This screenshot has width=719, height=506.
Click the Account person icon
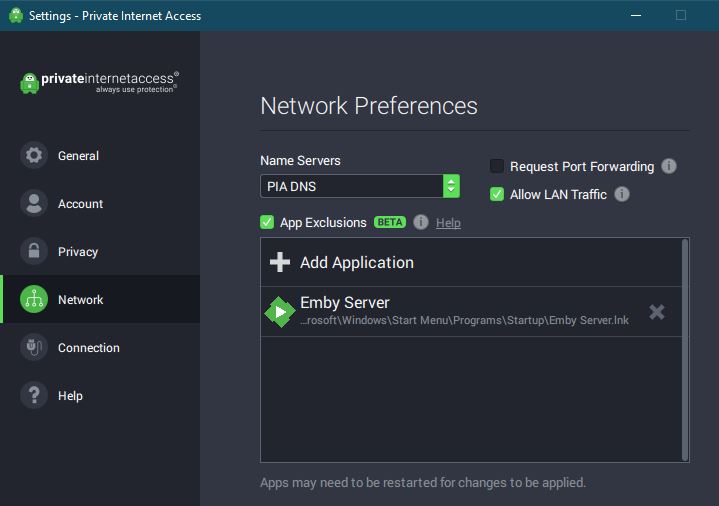pos(34,204)
